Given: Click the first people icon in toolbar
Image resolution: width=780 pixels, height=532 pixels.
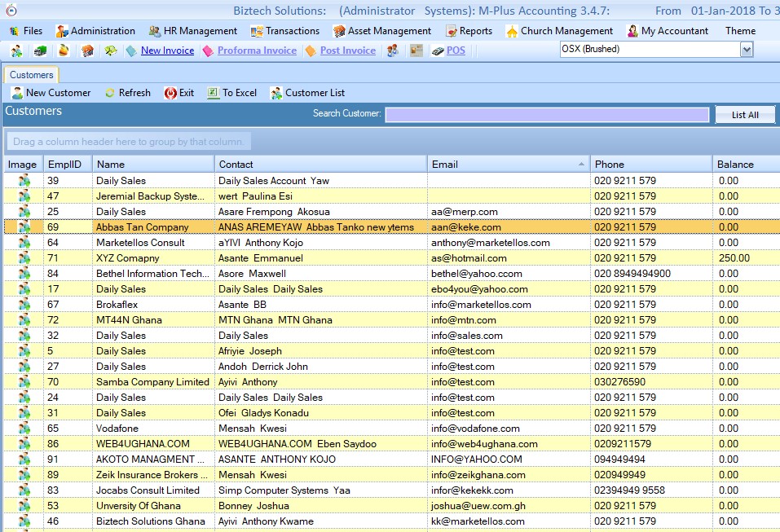Looking at the screenshot, I should click(16, 51).
